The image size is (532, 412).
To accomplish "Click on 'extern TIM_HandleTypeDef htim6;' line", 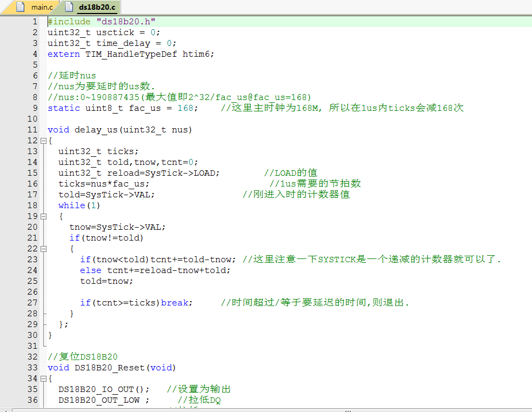I will pos(131,54).
